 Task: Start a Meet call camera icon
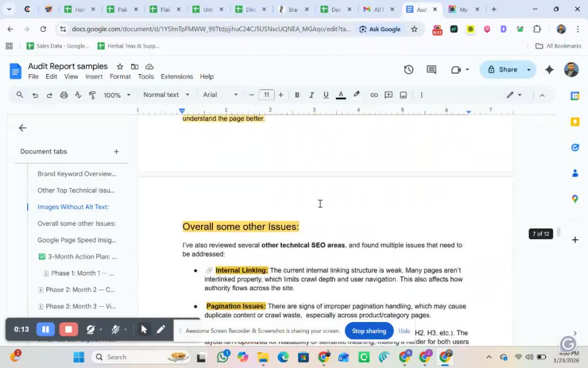(456, 69)
